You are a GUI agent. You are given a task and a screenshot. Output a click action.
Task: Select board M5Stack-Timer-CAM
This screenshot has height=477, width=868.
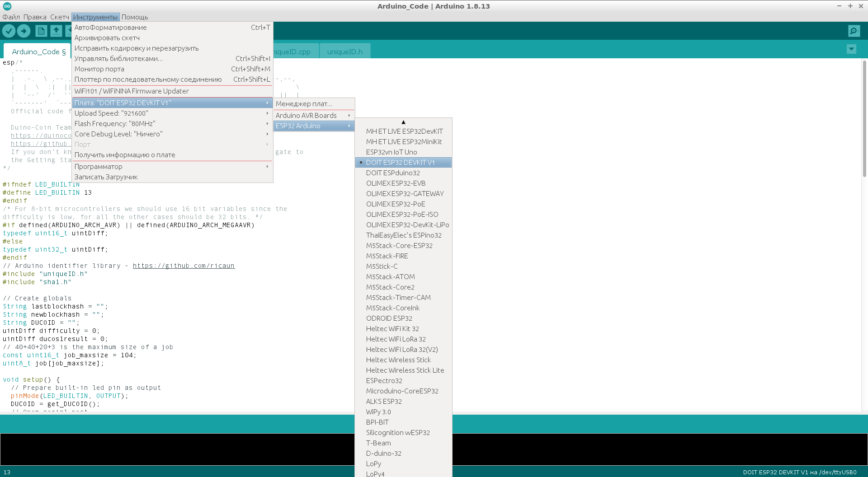(x=403, y=297)
